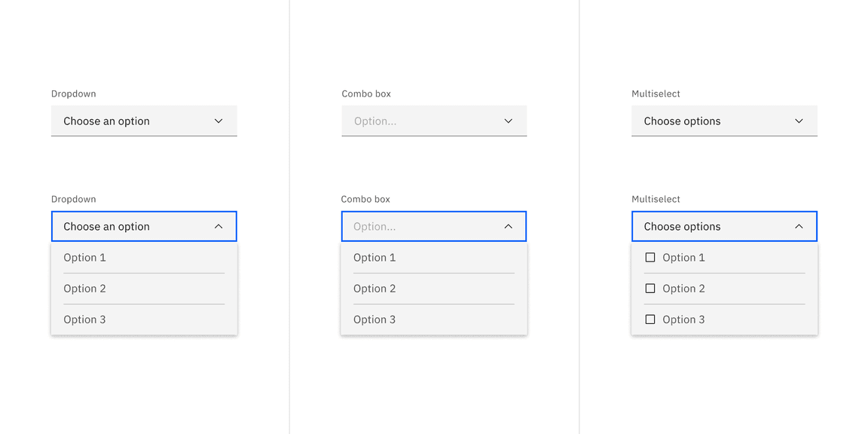Viewport: 868px width, 434px height.
Task: Expand the closed Combo box field
Action: pos(433,121)
